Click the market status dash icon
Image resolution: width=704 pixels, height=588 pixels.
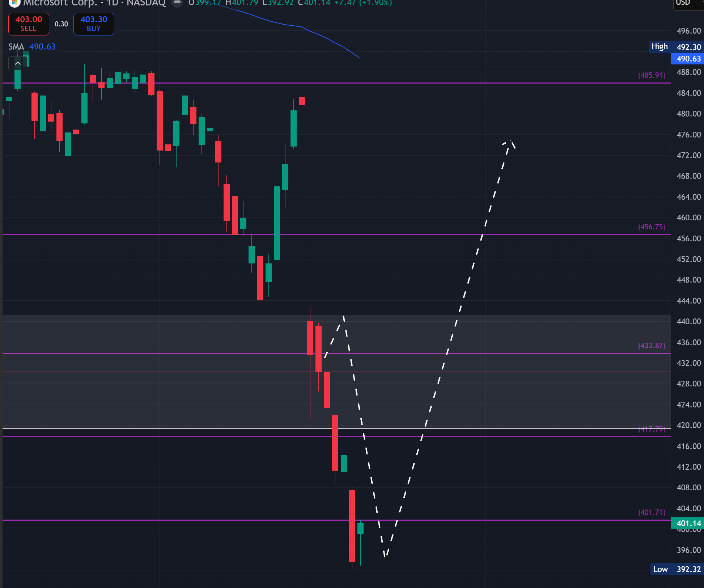(177, 3)
